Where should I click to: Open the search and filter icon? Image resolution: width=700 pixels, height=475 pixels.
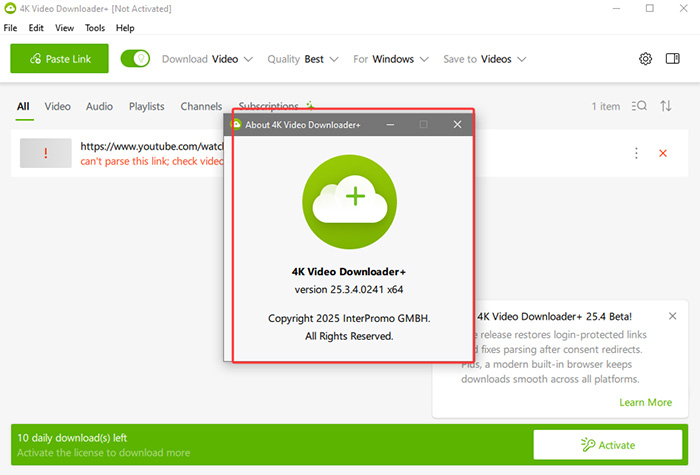tap(639, 106)
